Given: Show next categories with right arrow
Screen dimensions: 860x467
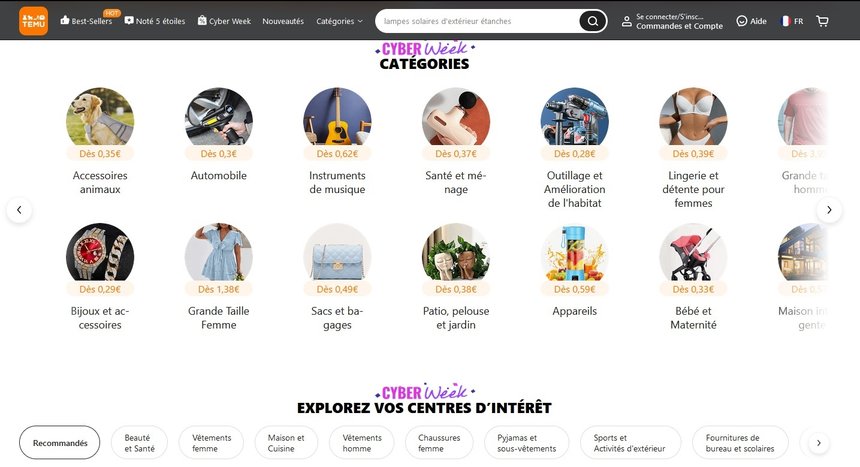Looking at the screenshot, I should 829,210.
